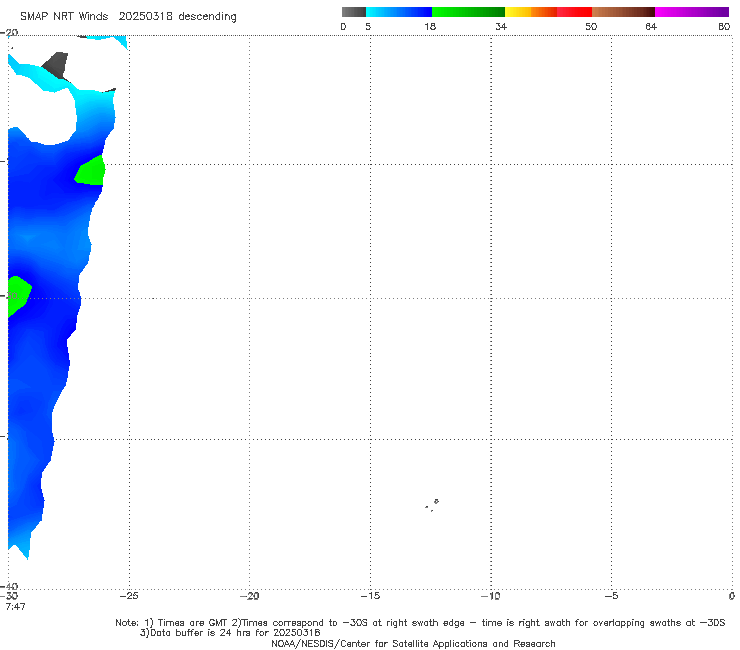Image resolution: width=740 pixels, height=650 pixels.
Task: Click the "NOAA/NESDIS/Center for Satellite Applications and Research" credit
Action: pos(413,644)
